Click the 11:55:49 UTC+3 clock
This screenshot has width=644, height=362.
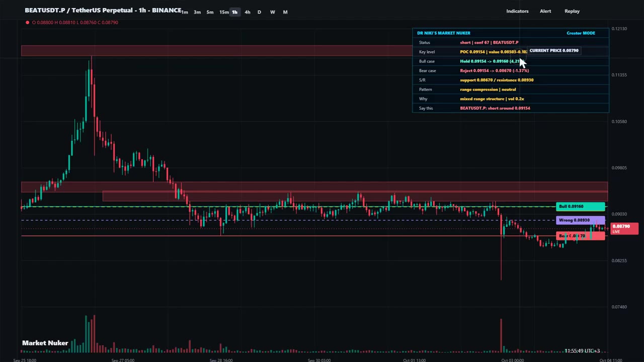pos(582,350)
